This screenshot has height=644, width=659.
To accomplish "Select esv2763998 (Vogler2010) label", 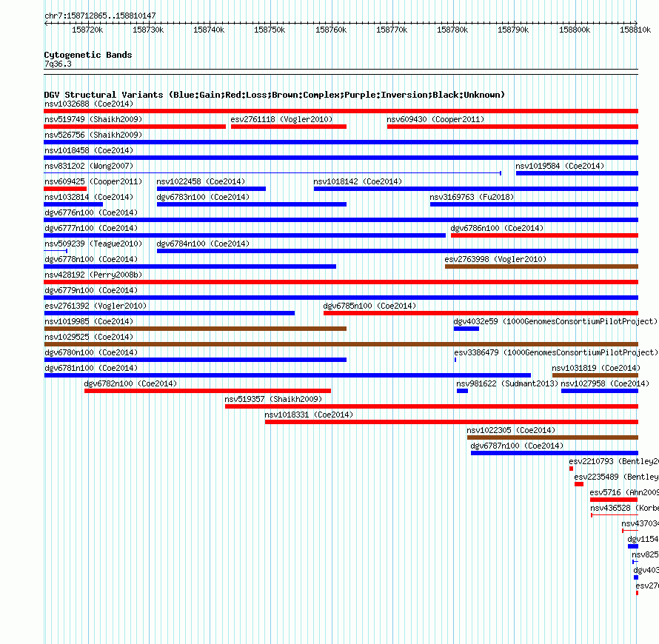I will tap(495, 259).
